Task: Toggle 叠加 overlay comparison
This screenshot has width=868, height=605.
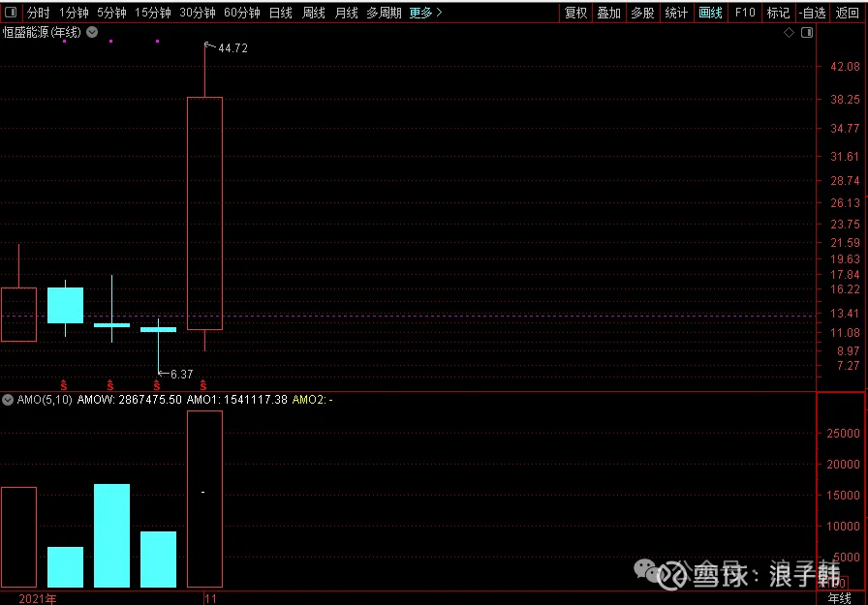Action: 608,13
